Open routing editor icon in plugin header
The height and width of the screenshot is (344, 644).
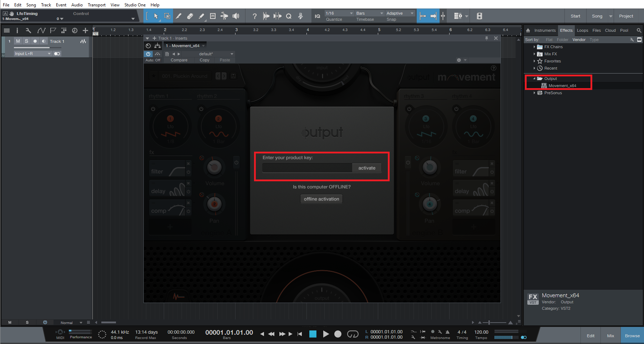click(x=157, y=46)
